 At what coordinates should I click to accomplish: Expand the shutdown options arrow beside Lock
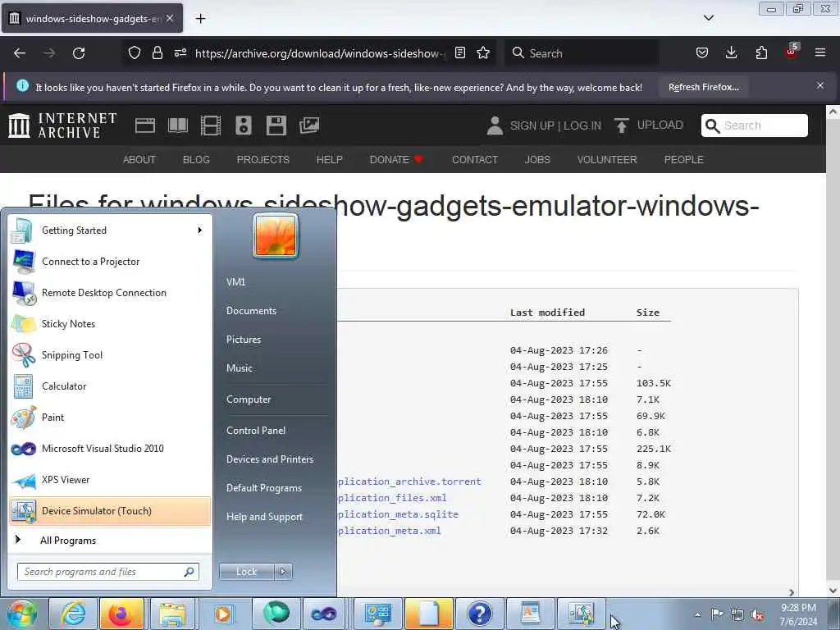pos(283,572)
